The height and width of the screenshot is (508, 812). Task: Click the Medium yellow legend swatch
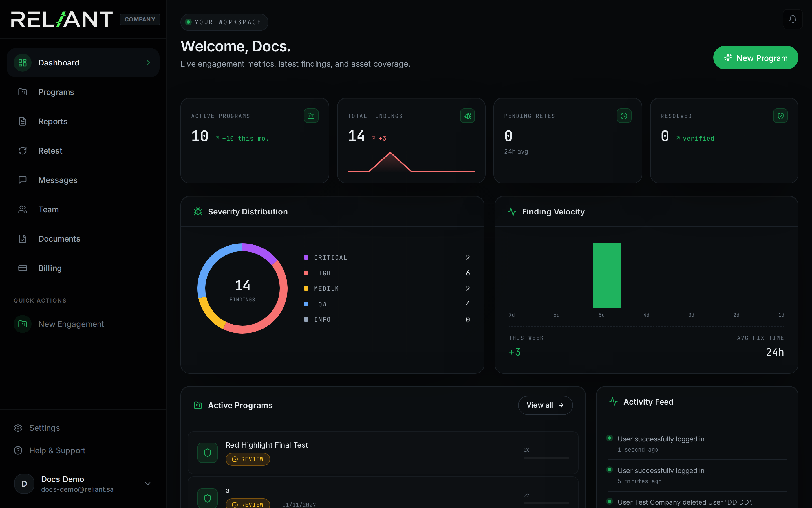[306, 288]
